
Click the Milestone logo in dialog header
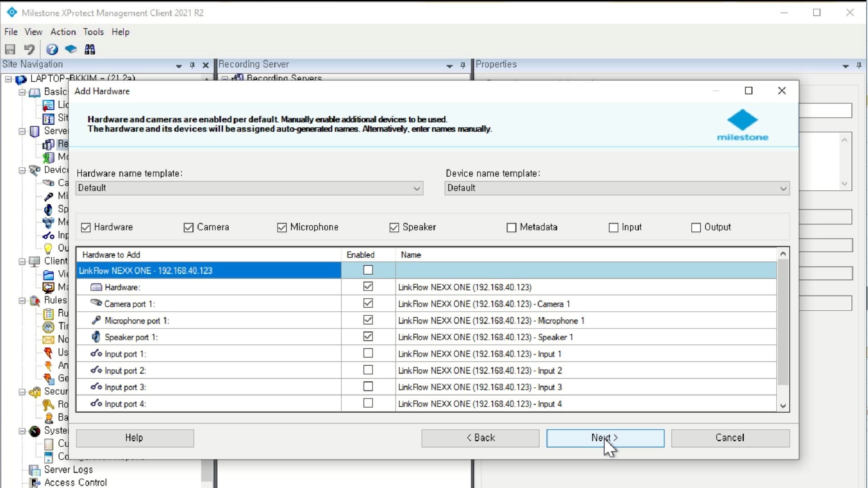pos(742,125)
